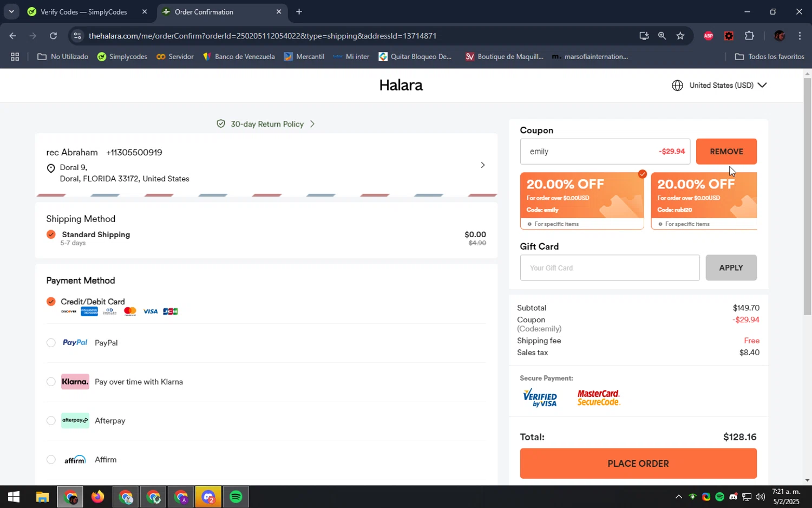Show hidden system tray icons
812x508 pixels.
pyautogui.click(x=678, y=497)
